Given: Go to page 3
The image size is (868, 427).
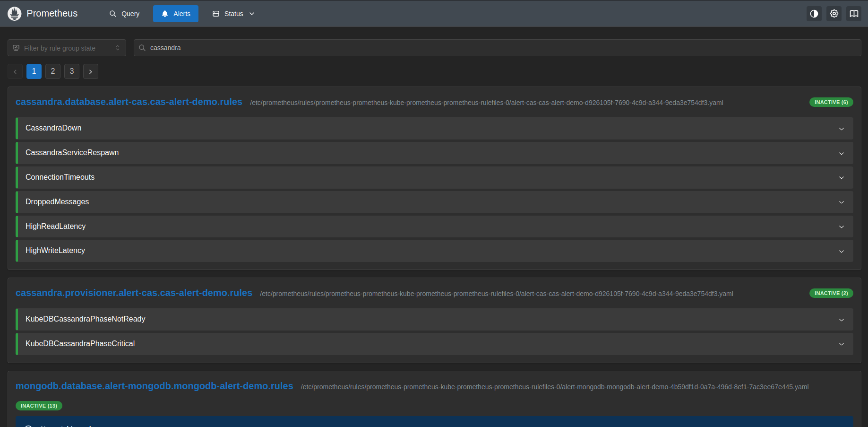Looking at the screenshot, I should click(72, 71).
